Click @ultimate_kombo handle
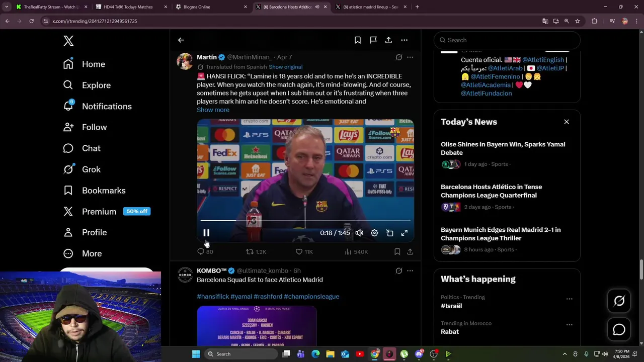This screenshot has width=644, height=362. (262, 271)
